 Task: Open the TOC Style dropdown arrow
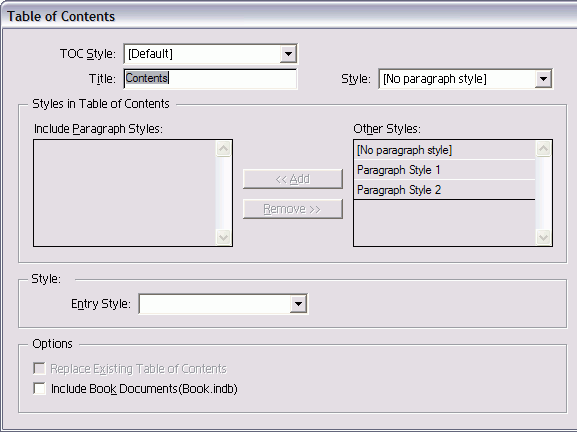(288, 54)
